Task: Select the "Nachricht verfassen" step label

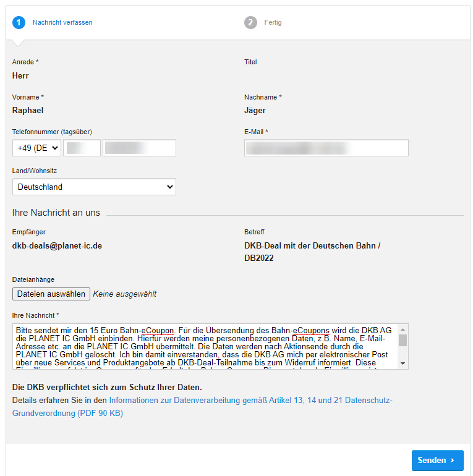Action: [62, 23]
